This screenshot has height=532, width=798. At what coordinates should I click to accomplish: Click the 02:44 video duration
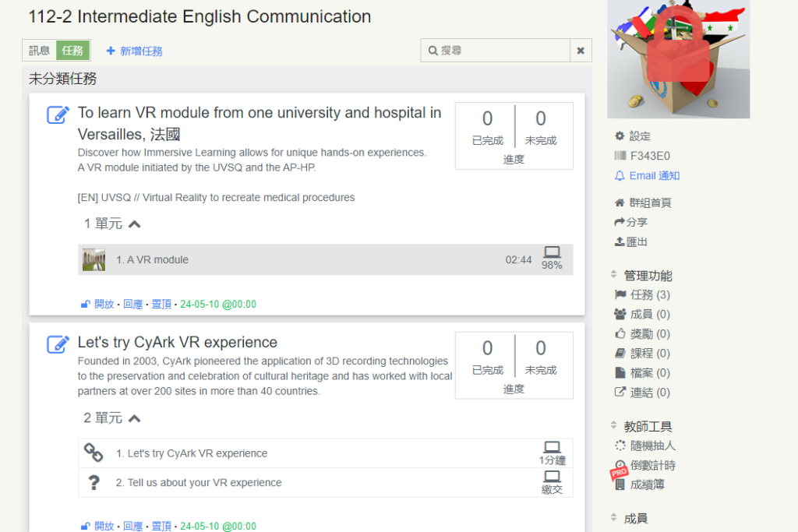coord(518,260)
